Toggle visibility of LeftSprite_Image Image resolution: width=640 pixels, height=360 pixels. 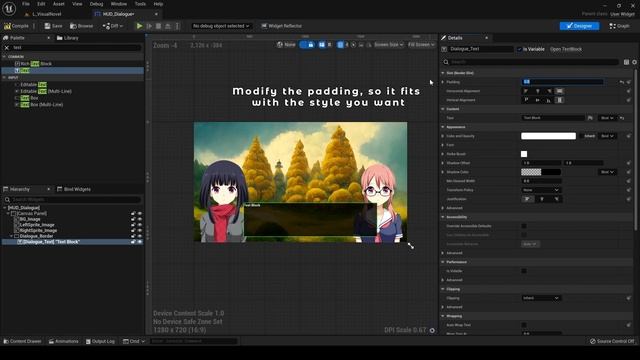tap(140, 225)
